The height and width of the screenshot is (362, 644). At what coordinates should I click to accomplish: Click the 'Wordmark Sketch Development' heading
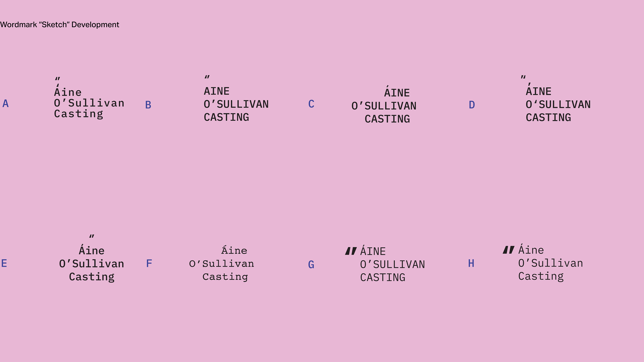click(x=60, y=25)
